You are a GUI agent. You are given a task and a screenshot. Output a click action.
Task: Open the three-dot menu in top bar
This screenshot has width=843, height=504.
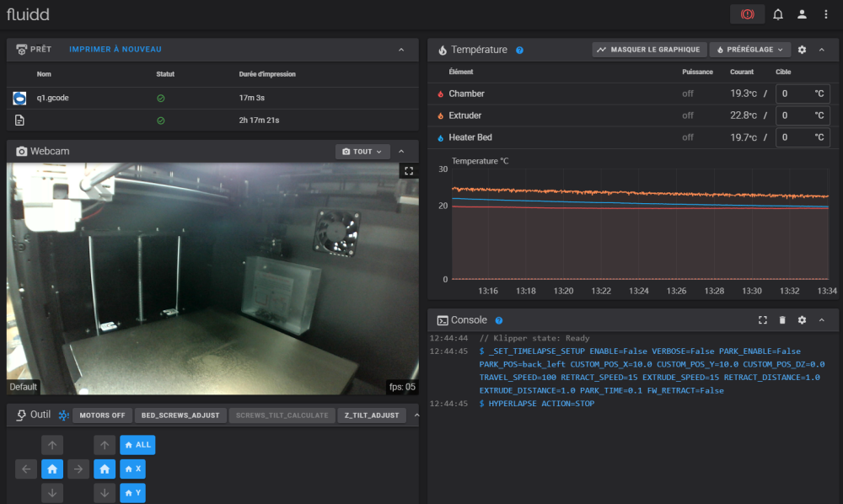(825, 14)
